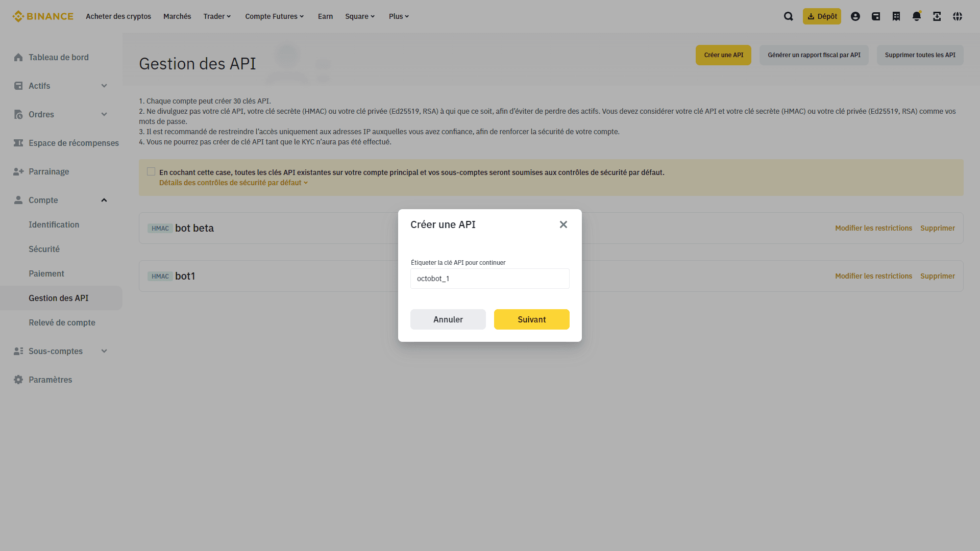Click Modifier les restrictions for bot beta
Viewport: 980px width, 551px height.
(873, 228)
